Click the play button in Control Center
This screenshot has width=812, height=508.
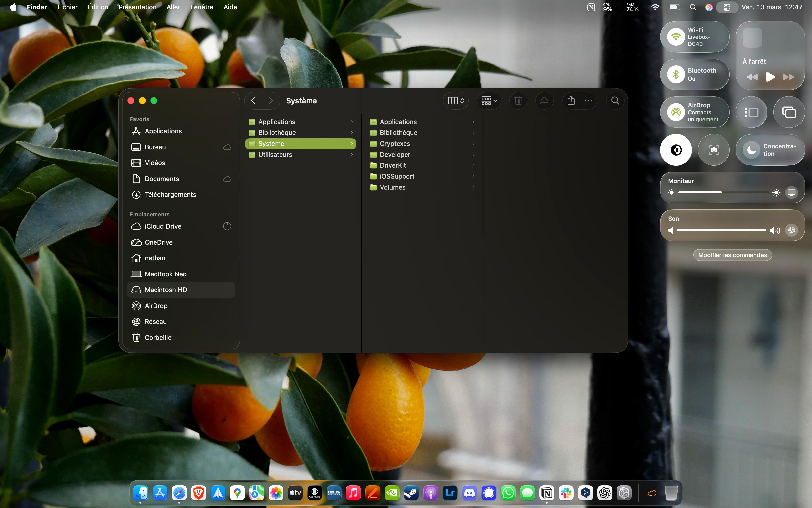click(x=770, y=77)
